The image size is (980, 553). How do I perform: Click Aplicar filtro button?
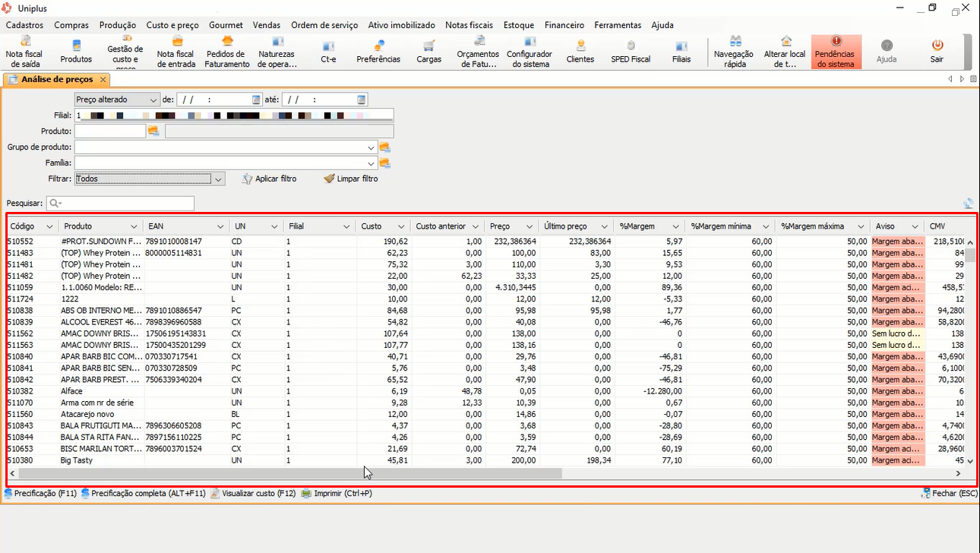click(270, 179)
